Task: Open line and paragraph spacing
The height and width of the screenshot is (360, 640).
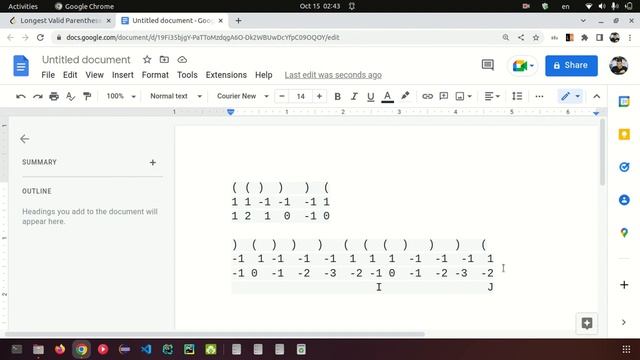Action: click(517, 96)
